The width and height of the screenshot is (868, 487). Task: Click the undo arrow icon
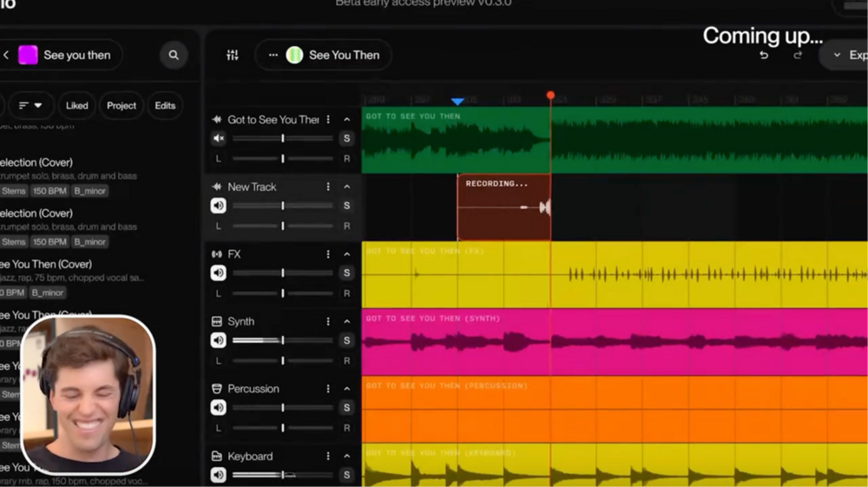click(x=764, y=55)
